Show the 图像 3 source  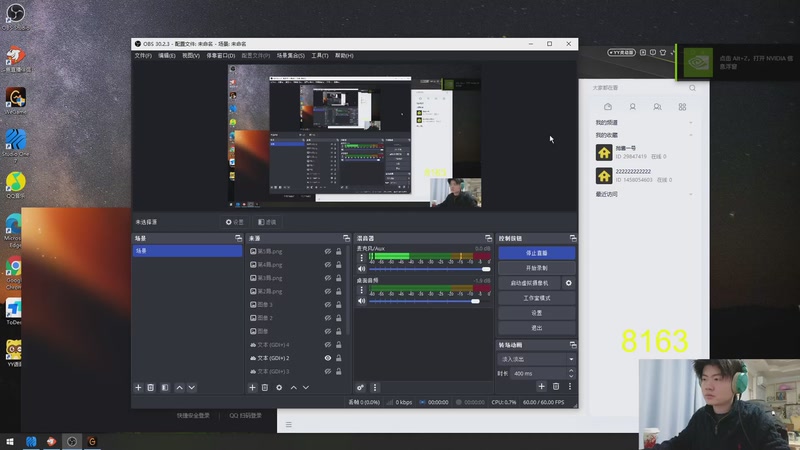(328, 305)
